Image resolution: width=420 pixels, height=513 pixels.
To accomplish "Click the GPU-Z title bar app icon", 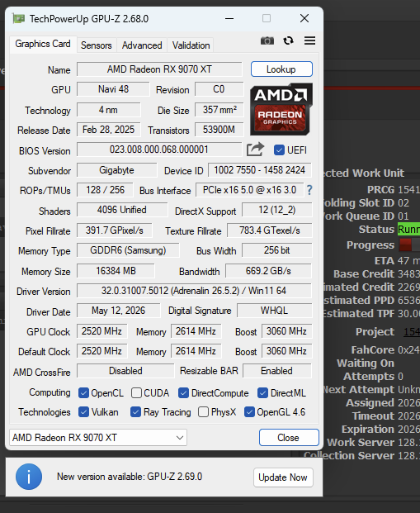I will click(18, 19).
